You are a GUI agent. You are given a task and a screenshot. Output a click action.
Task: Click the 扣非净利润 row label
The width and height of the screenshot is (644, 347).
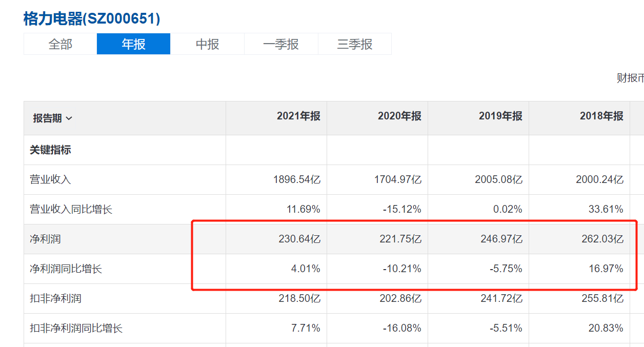(55, 298)
